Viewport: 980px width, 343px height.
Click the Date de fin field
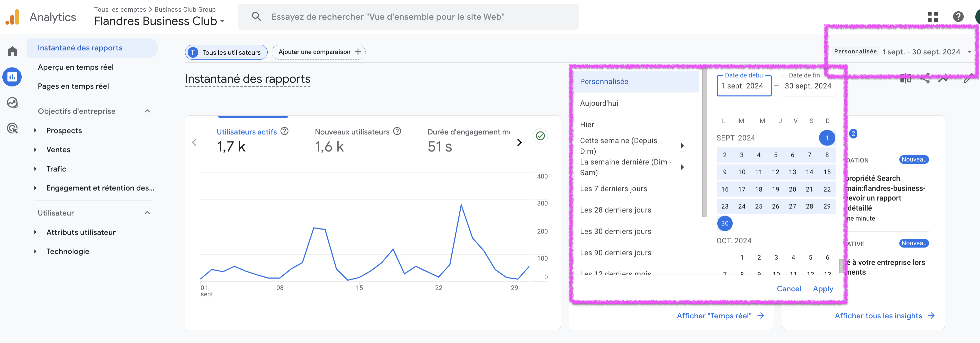[x=808, y=86]
